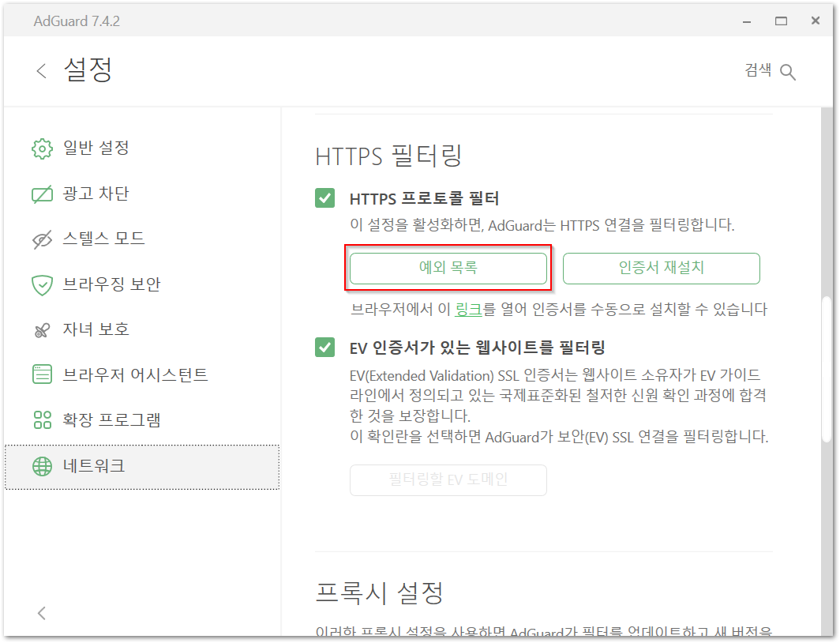Click the 프록시 설정 section heading
Viewport: 840px width, 643px height.
[379, 592]
